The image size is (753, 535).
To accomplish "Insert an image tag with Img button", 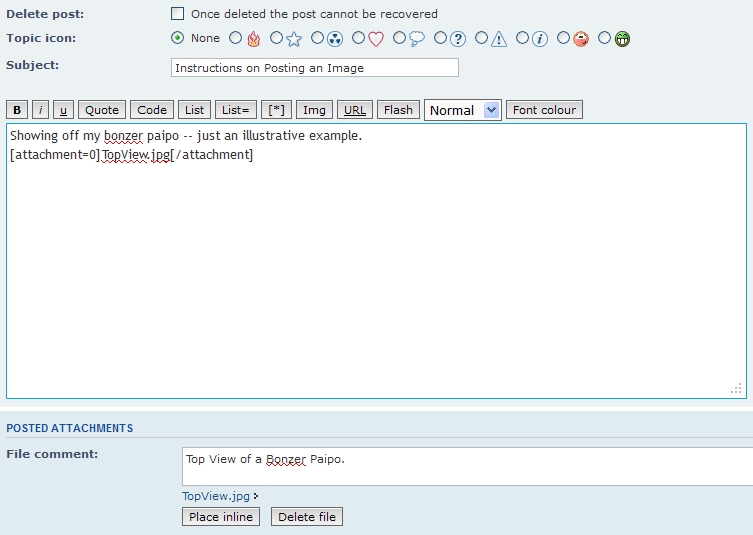I will 315,110.
